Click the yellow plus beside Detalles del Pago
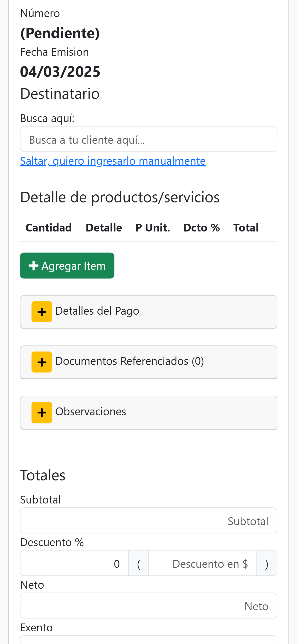The image size is (297, 644). point(42,312)
